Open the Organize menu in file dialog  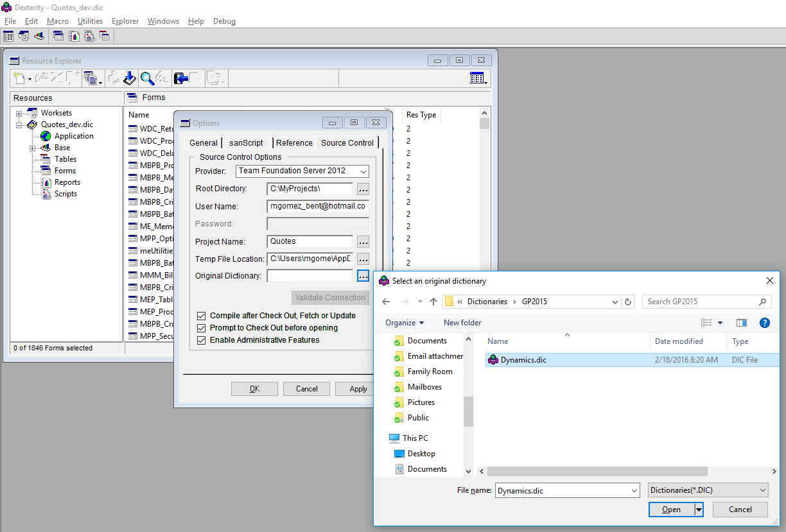[x=405, y=323]
